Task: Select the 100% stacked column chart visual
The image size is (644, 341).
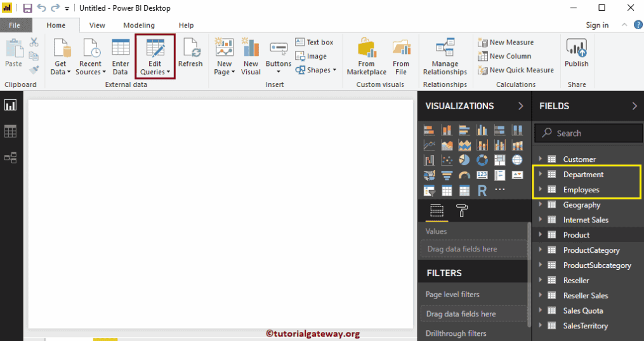Action: 518,131
